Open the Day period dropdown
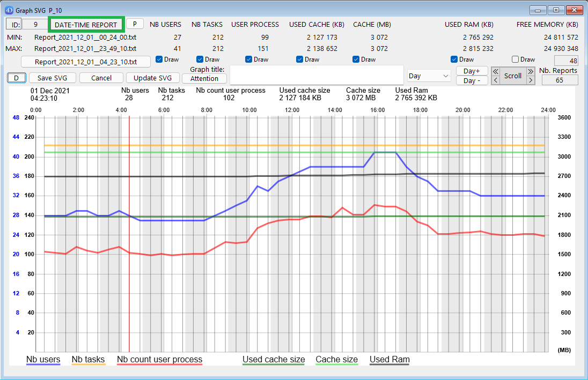Image resolution: width=588 pixels, height=380 pixels. [429, 76]
